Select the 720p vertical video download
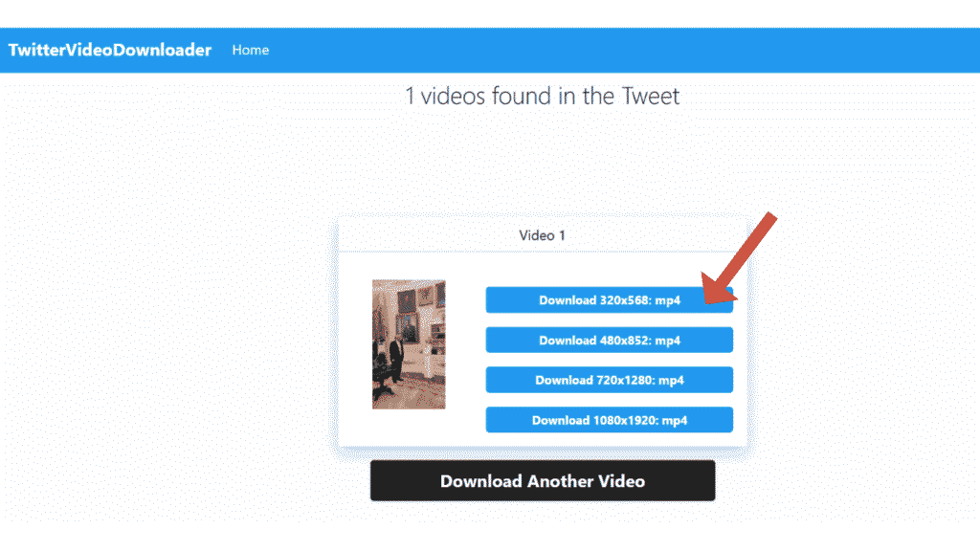Image resolution: width=980 pixels, height=551 pixels. 610,380
